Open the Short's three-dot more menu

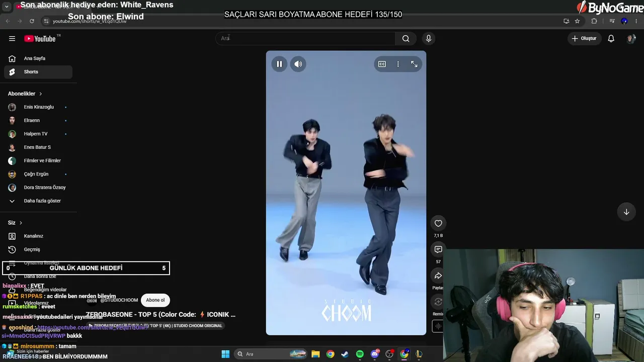[x=398, y=64]
